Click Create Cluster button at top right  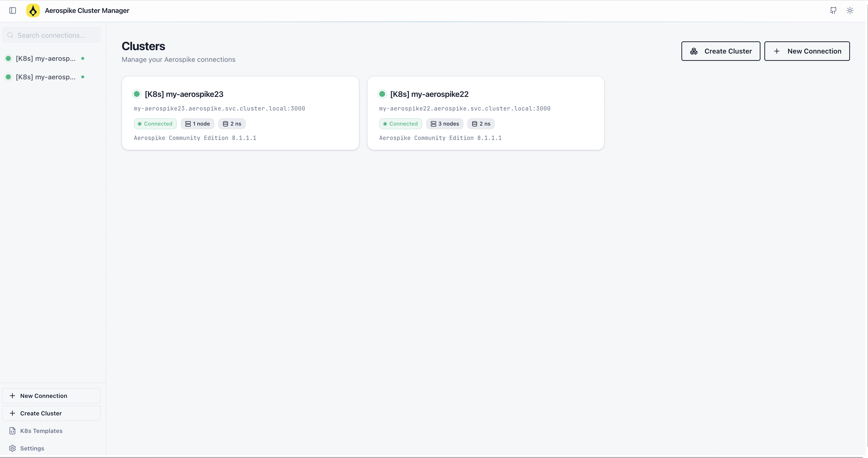click(721, 51)
